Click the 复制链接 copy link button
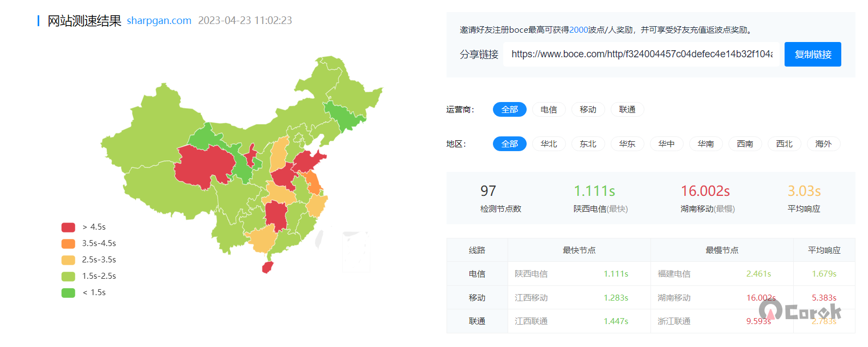This screenshot has height=347, width=868. coord(812,55)
